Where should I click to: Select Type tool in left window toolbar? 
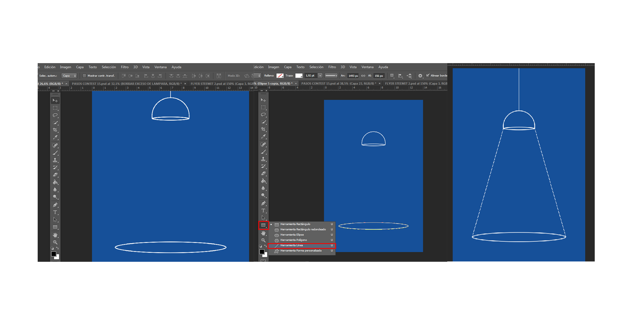click(x=55, y=213)
